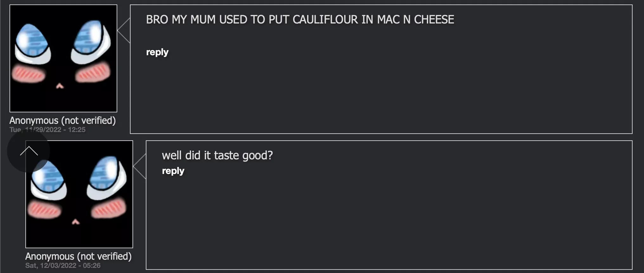The image size is (644, 273).
Task: Click left pink blush on cauliflour commenter's avatar
Action: pos(28,74)
